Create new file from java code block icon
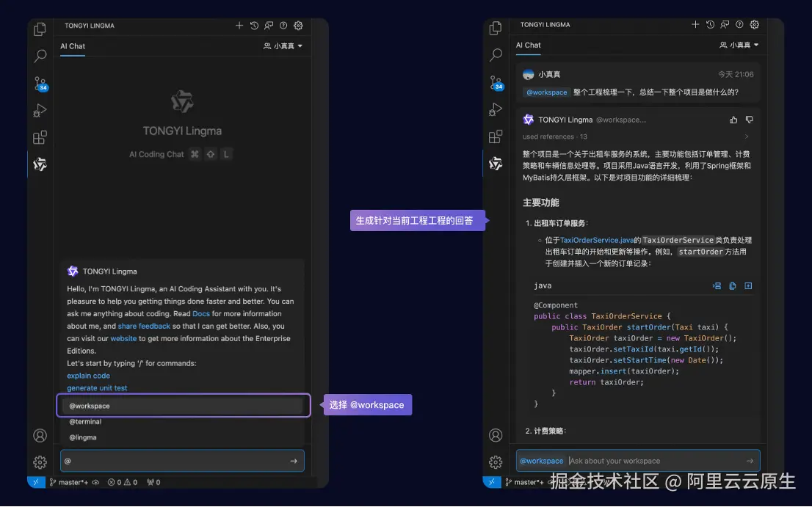Image resolution: width=812 pixels, height=507 pixels. (748, 285)
